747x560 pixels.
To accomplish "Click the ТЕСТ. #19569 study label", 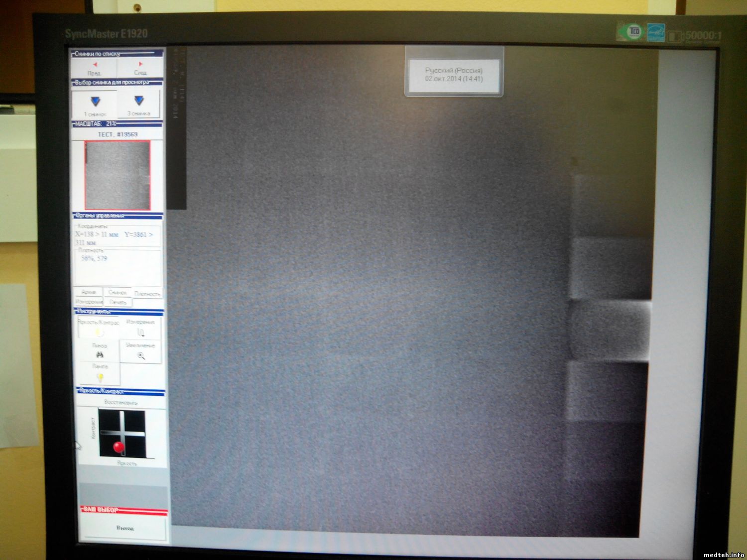I will (118, 134).
